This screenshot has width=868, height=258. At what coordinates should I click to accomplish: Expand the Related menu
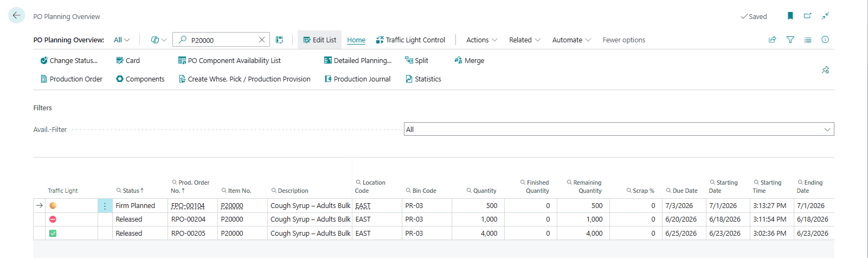pyautogui.click(x=525, y=40)
